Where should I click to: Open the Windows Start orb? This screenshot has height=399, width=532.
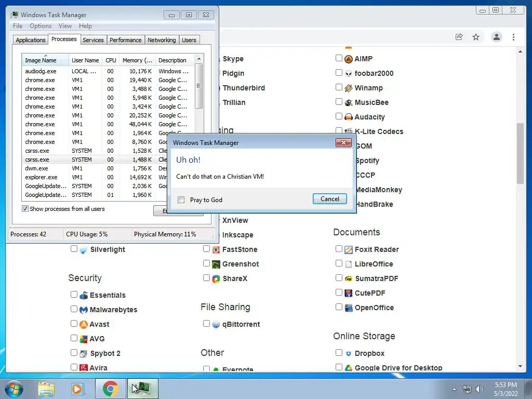14,389
